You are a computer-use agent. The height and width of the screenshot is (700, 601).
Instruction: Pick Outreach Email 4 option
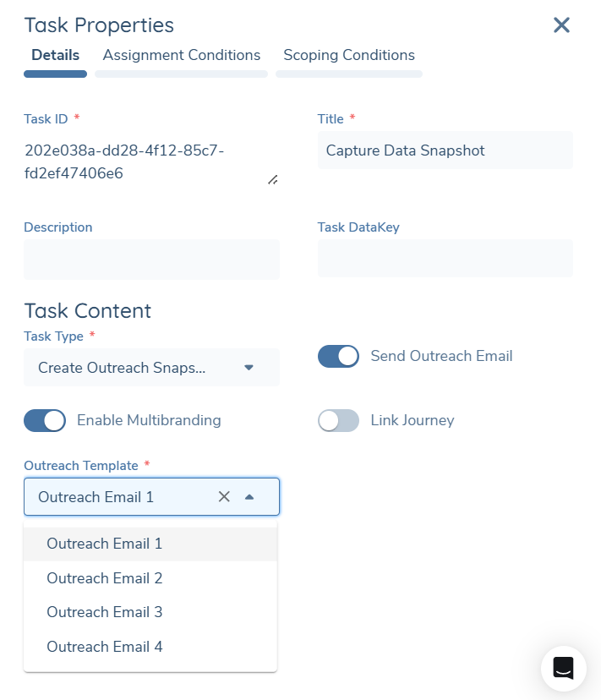click(104, 647)
